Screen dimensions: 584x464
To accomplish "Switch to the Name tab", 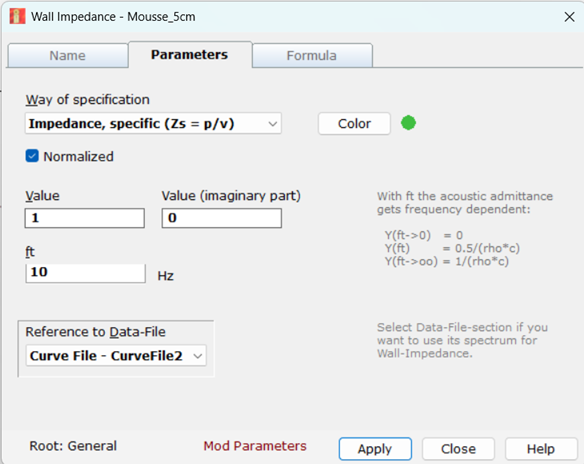I will tap(67, 55).
